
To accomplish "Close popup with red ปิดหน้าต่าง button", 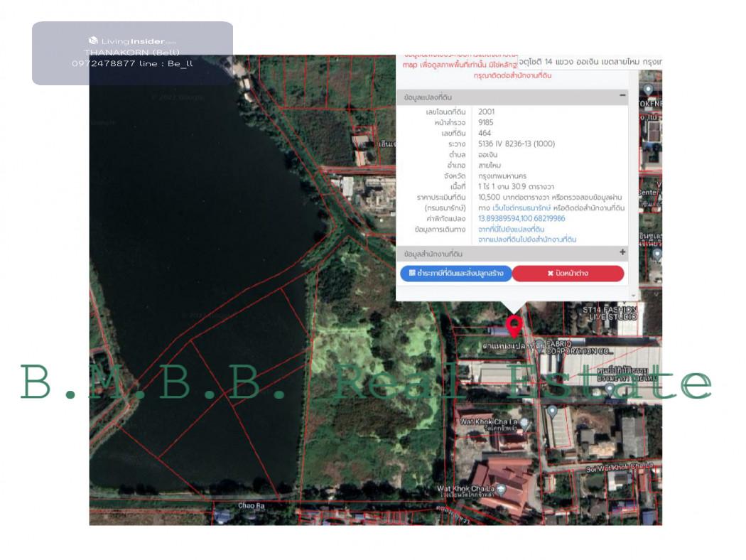I will coord(568,274).
